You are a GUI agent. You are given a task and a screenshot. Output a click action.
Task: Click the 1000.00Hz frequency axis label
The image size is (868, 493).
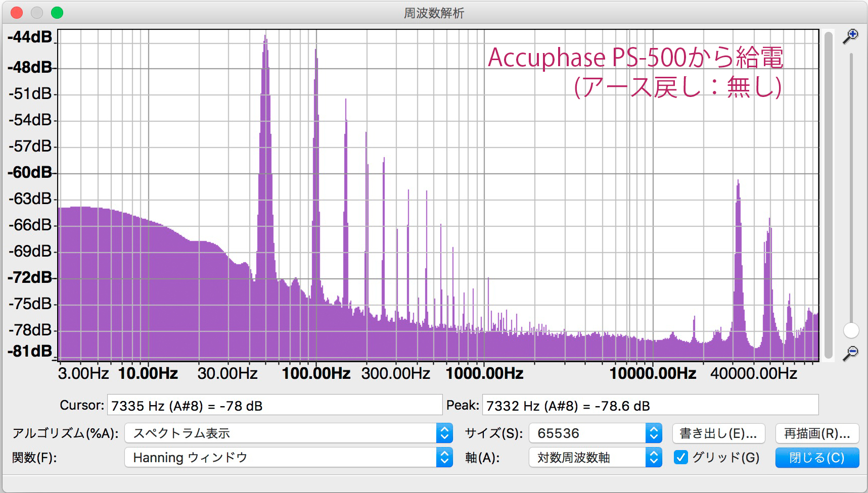point(484,373)
